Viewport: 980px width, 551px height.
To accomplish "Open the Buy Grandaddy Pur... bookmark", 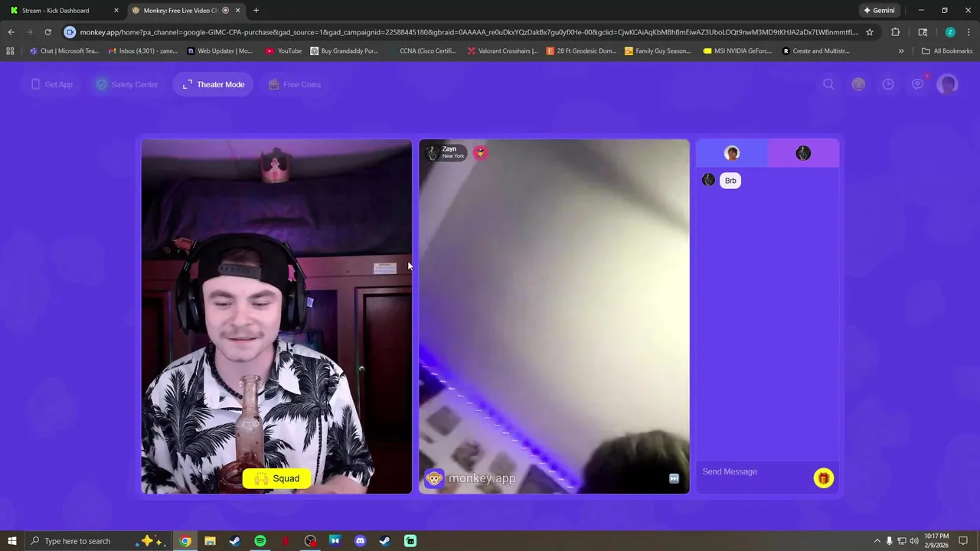I will (345, 51).
